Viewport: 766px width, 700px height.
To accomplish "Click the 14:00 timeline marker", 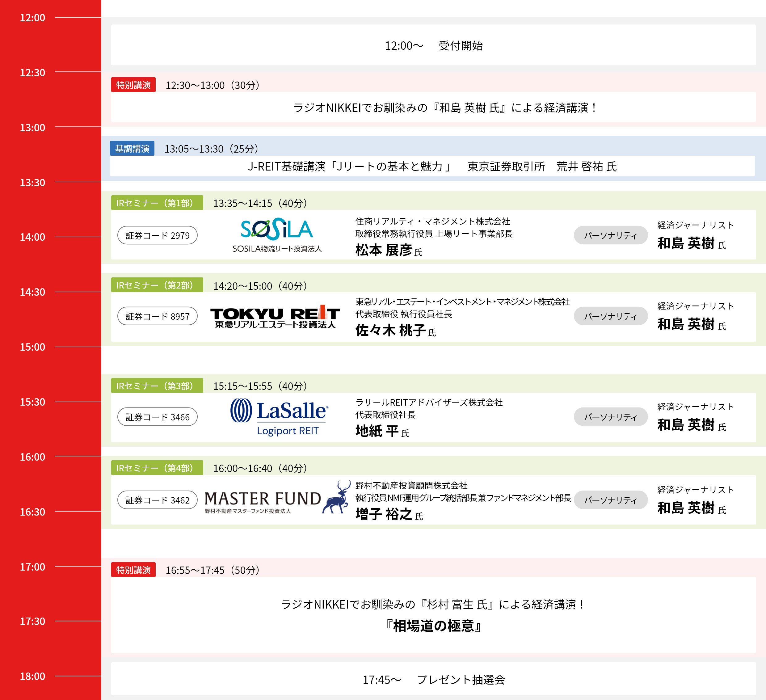I will [32, 237].
